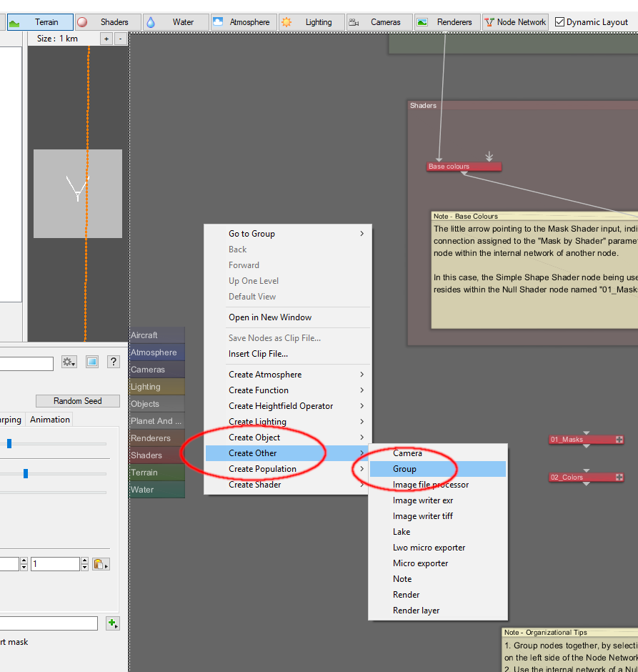Image resolution: width=638 pixels, height=672 pixels.
Task: Click the terrain preview thumbnail
Action: [77, 194]
